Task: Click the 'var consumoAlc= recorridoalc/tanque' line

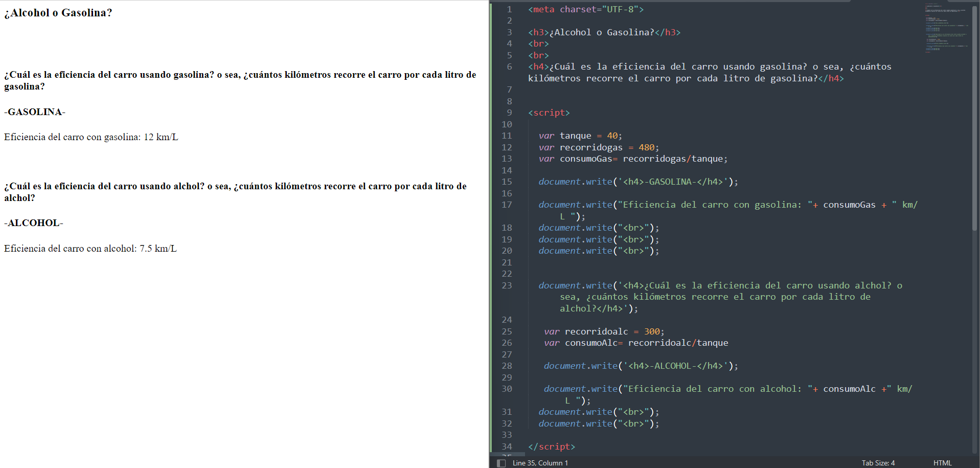Action: tap(636, 343)
